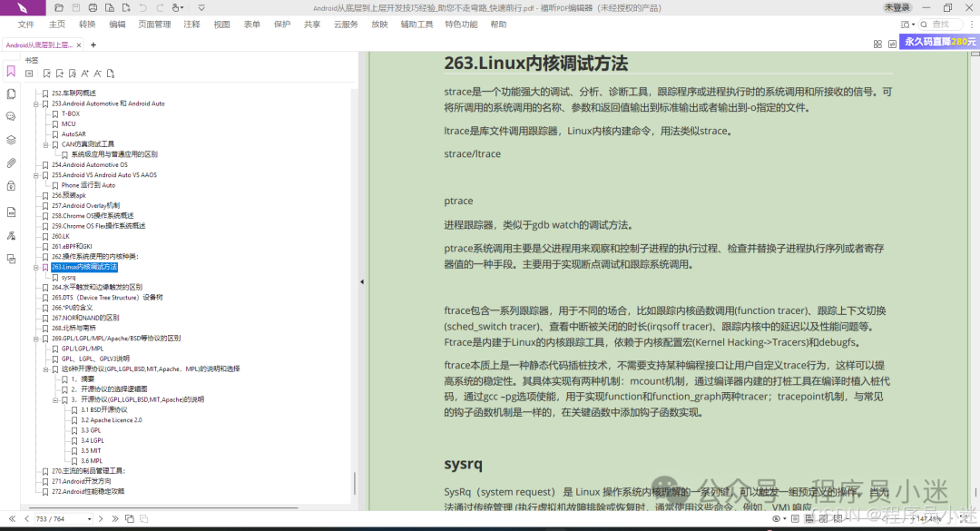Click the 未登录 login button
This screenshot has height=531, width=980.
pyautogui.click(x=897, y=7)
